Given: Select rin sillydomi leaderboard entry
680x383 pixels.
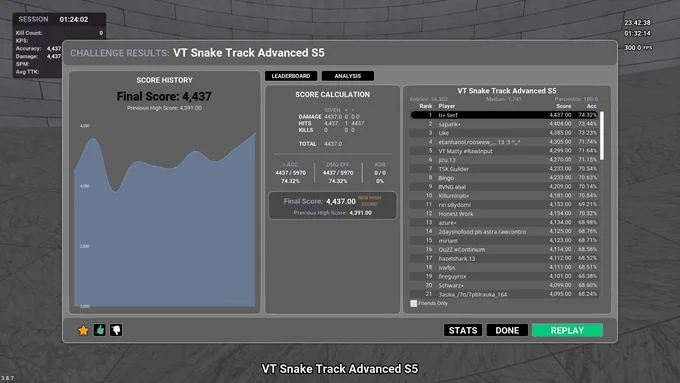Looking at the screenshot, I should [x=504, y=205].
